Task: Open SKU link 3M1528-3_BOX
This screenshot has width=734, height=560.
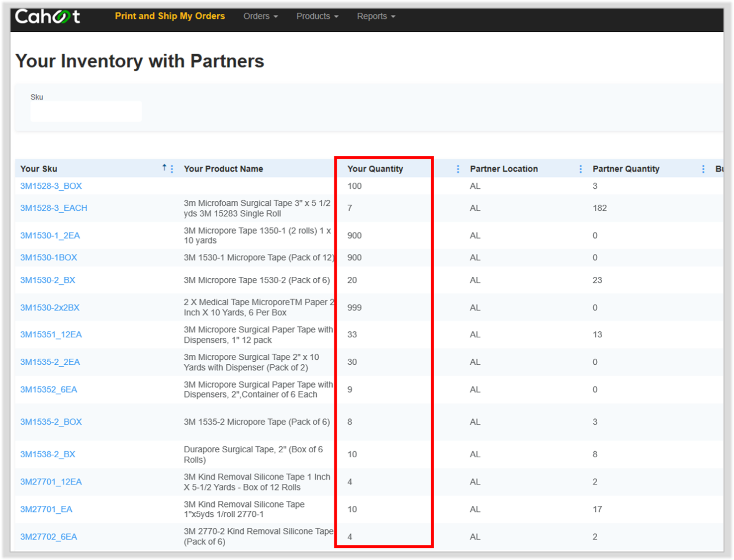Action: 51,186
